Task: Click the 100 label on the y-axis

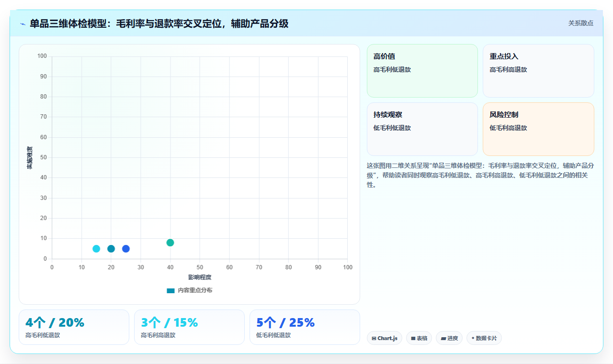Action: pyautogui.click(x=42, y=56)
